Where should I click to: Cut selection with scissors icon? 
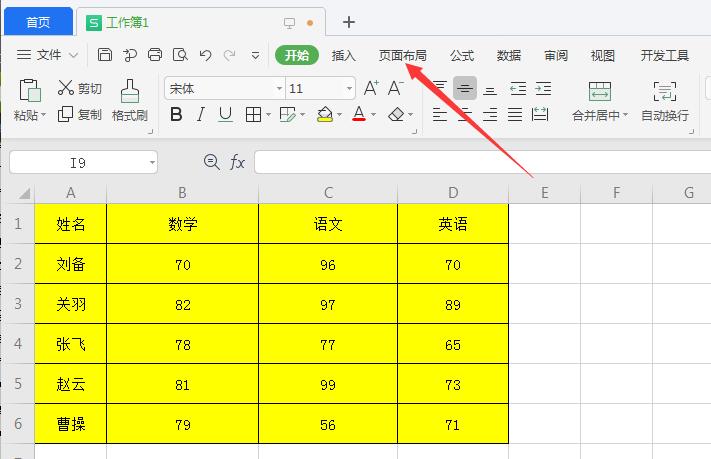tap(66, 88)
